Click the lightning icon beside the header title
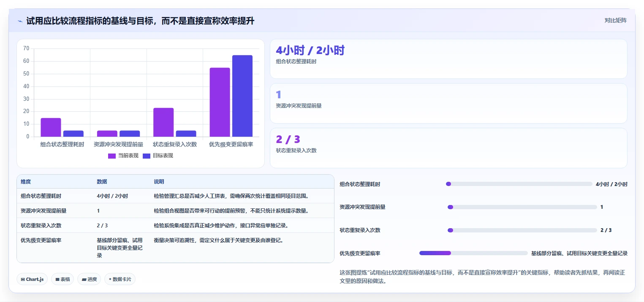 pos(20,21)
